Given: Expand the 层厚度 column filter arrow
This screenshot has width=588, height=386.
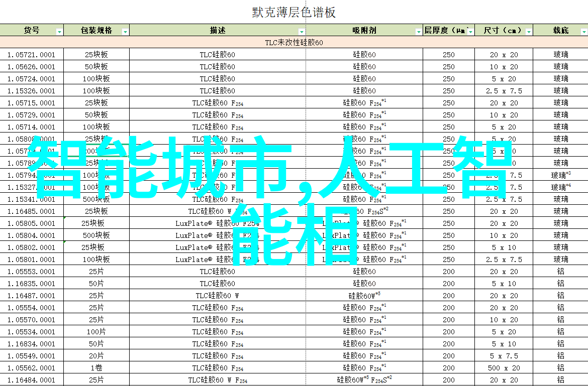Looking at the screenshot, I should tap(470, 32).
